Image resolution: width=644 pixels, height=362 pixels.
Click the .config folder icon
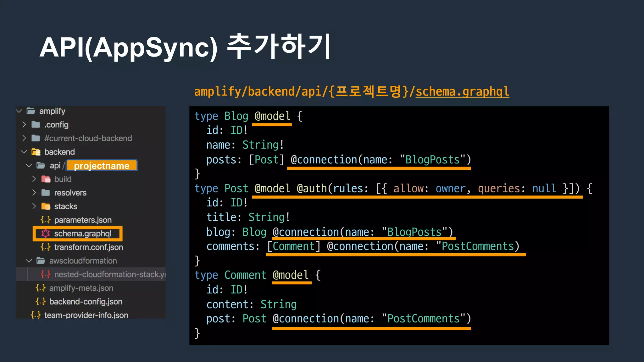click(x=36, y=124)
